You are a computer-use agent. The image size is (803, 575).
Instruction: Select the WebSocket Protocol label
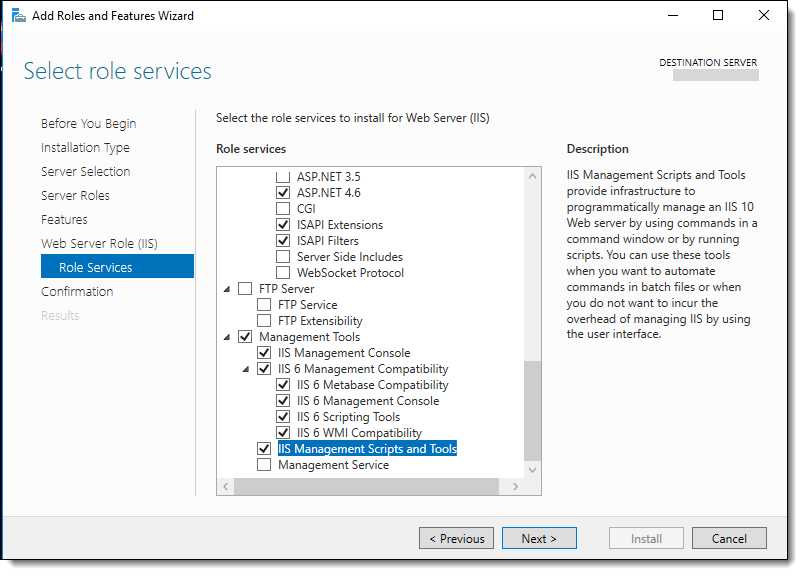[350, 273]
